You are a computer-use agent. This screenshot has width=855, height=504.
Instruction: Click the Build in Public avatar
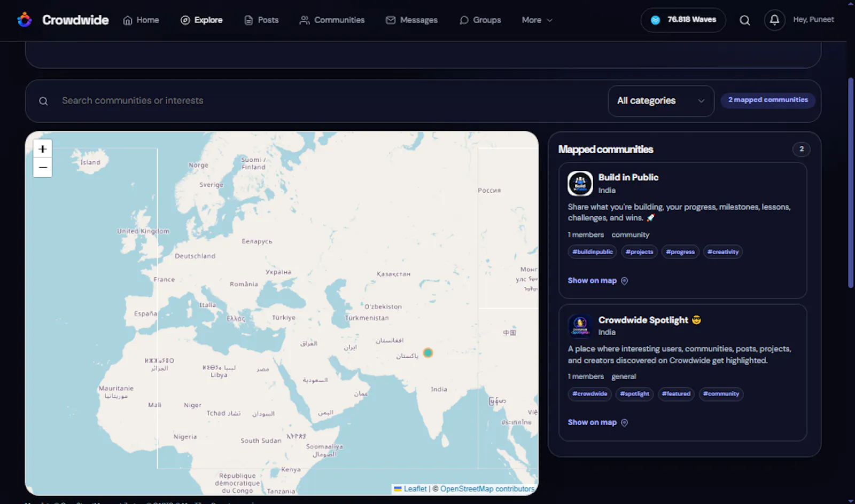tap(580, 184)
